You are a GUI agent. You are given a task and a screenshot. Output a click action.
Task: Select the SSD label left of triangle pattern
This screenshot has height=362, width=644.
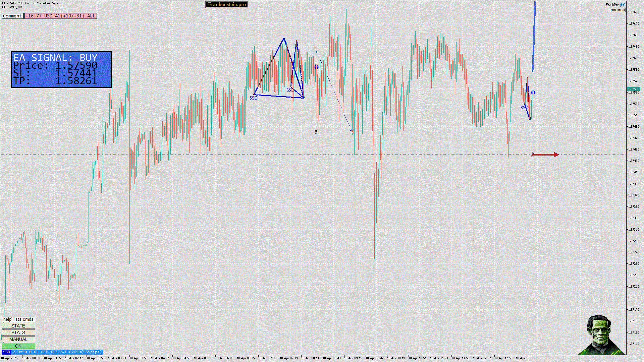[x=253, y=98]
